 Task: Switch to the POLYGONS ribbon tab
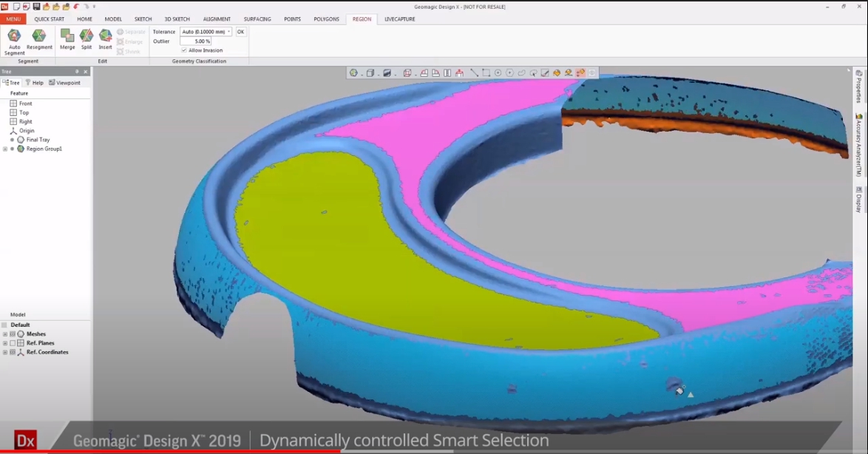pyautogui.click(x=326, y=18)
